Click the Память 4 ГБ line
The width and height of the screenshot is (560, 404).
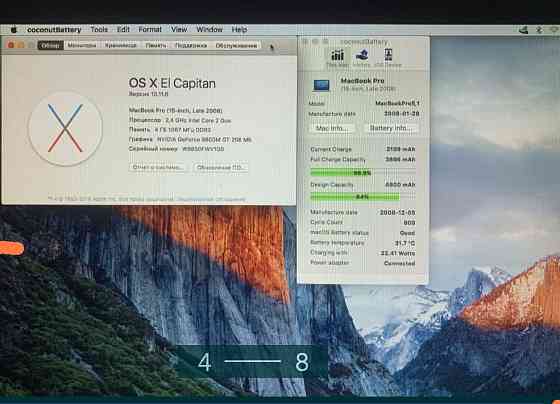coord(170,130)
